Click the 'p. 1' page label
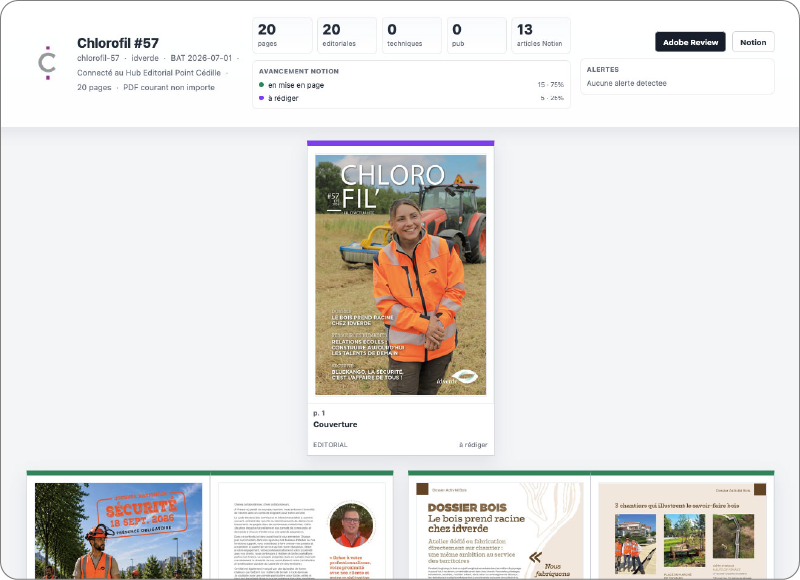This screenshot has height=580, width=800. coord(319,413)
